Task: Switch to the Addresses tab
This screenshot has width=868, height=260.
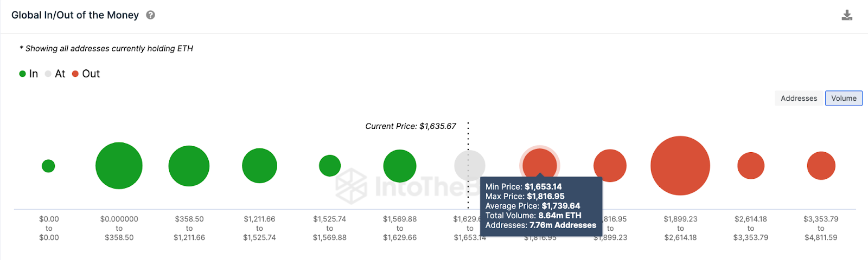Action: click(799, 98)
